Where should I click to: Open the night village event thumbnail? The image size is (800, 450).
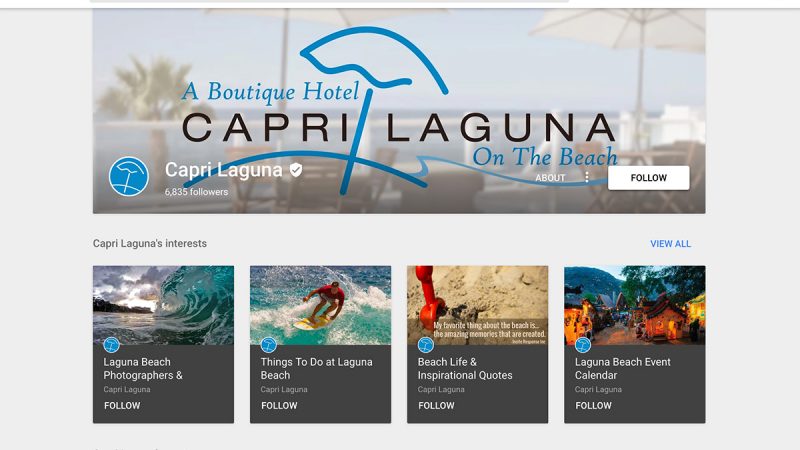coord(635,305)
